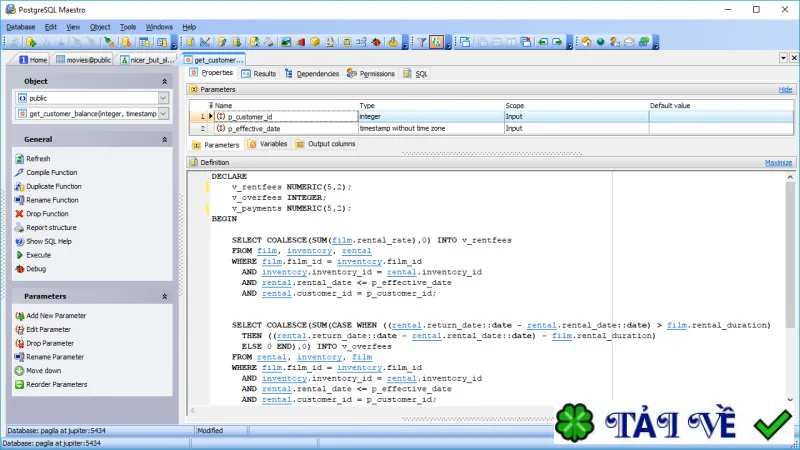Click the Reorder Parameters icon
The height and width of the screenshot is (450, 800).
(19, 385)
